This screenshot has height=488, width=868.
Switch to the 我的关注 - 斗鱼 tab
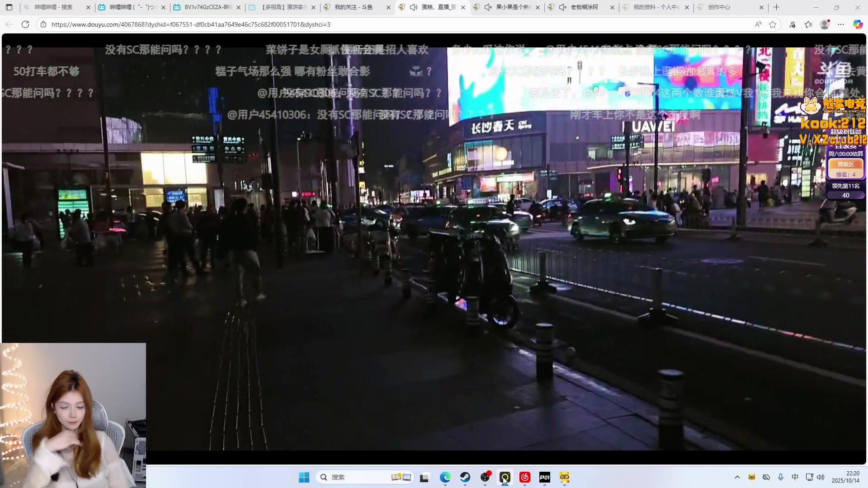click(354, 7)
